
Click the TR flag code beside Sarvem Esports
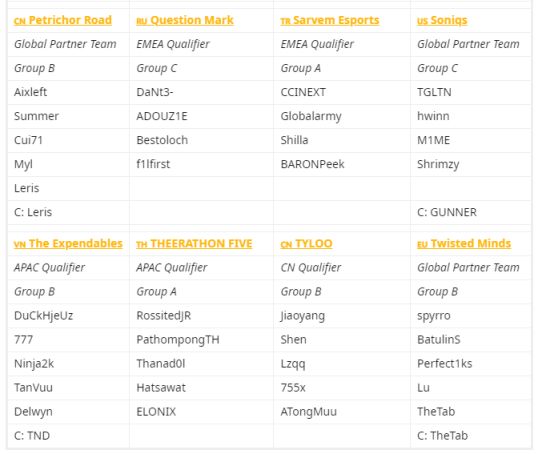pyautogui.click(x=285, y=21)
